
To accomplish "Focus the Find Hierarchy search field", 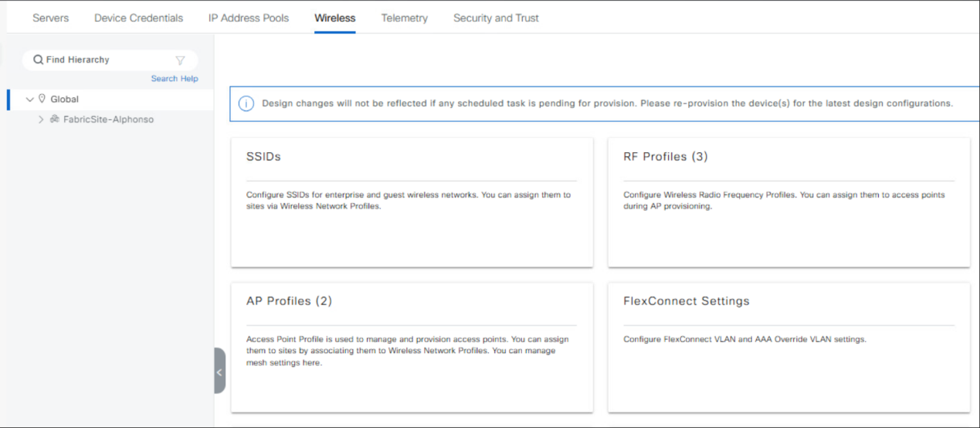I will [110, 60].
